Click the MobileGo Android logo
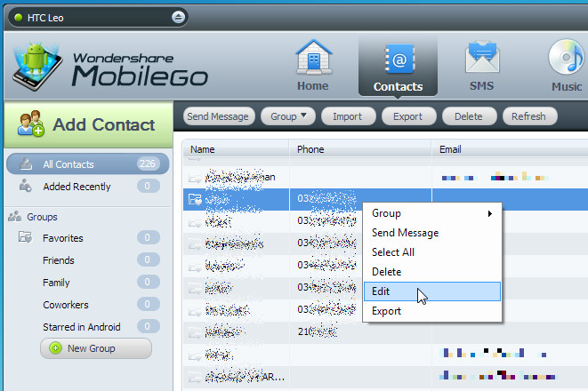Image resolution: width=588 pixels, height=391 pixels. click(x=36, y=67)
